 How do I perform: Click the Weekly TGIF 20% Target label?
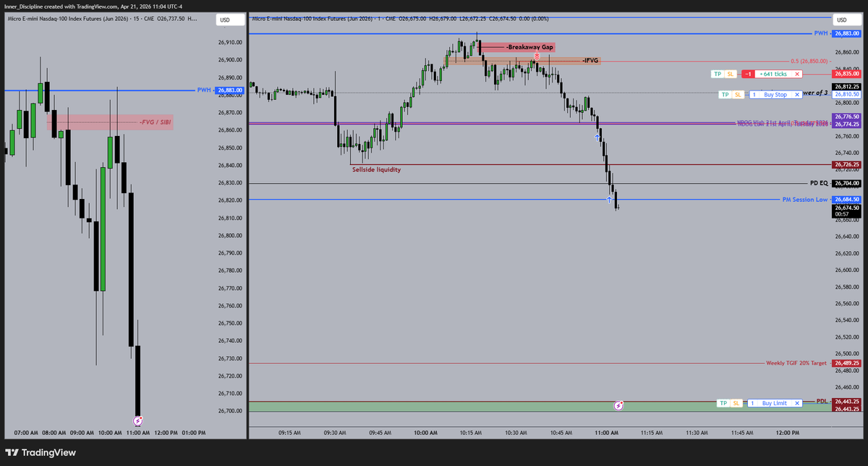coord(796,363)
